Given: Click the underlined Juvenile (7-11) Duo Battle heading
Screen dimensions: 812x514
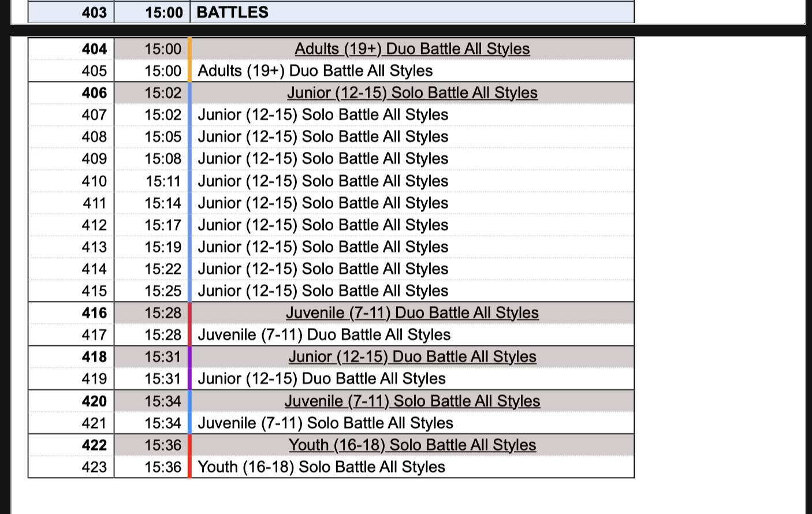Looking at the screenshot, I should (x=412, y=313).
